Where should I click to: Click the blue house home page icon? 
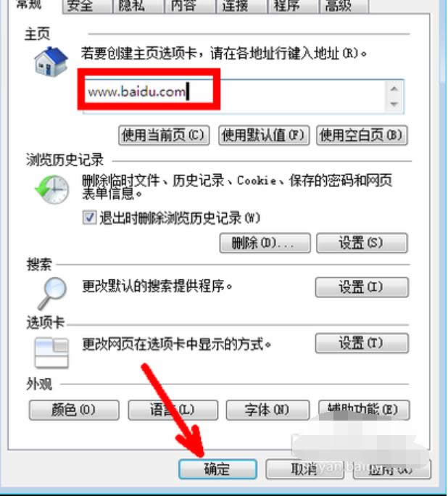pyautogui.click(x=51, y=62)
